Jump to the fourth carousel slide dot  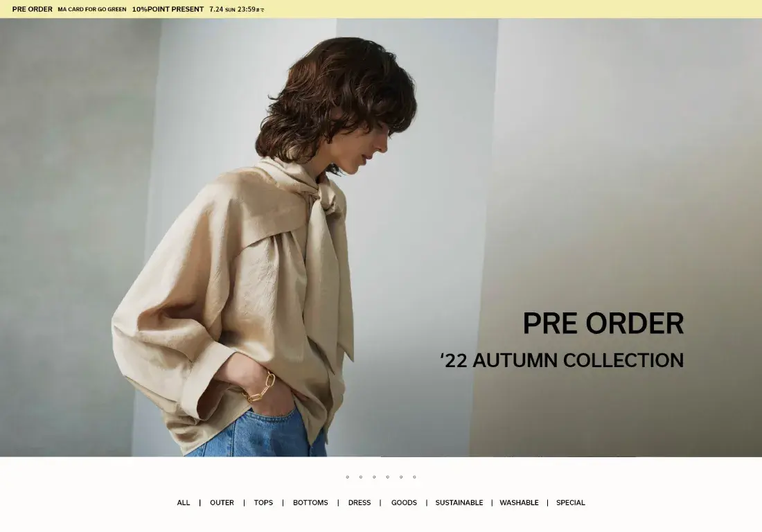click(387, 477)
